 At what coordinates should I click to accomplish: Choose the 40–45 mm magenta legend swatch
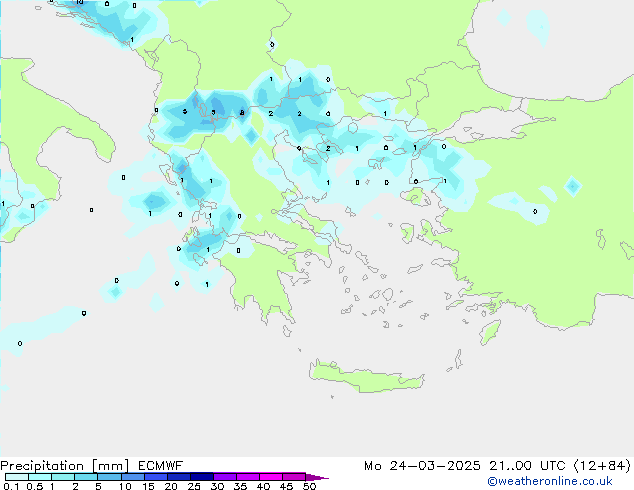[271, 477]
